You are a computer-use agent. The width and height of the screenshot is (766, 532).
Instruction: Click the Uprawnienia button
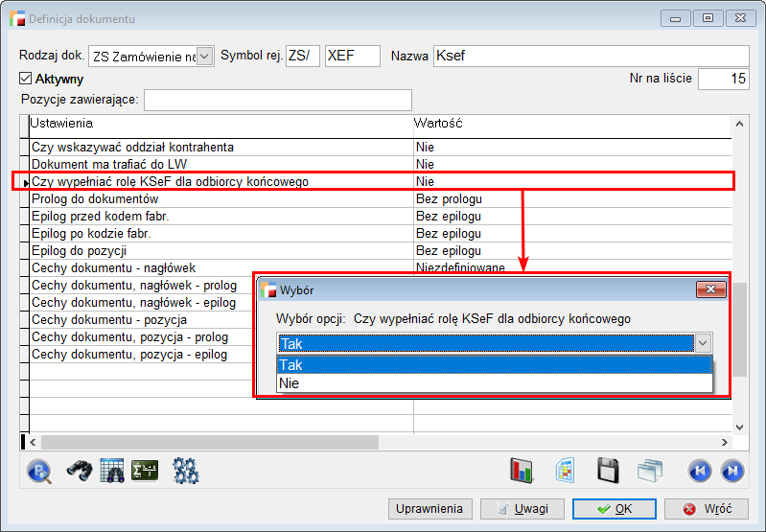point(430,509)
